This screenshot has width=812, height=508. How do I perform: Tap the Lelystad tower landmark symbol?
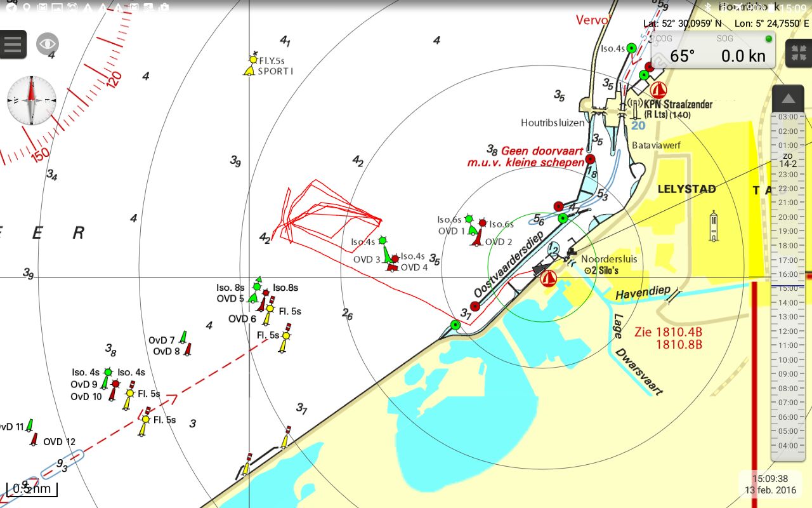[714, 227]
